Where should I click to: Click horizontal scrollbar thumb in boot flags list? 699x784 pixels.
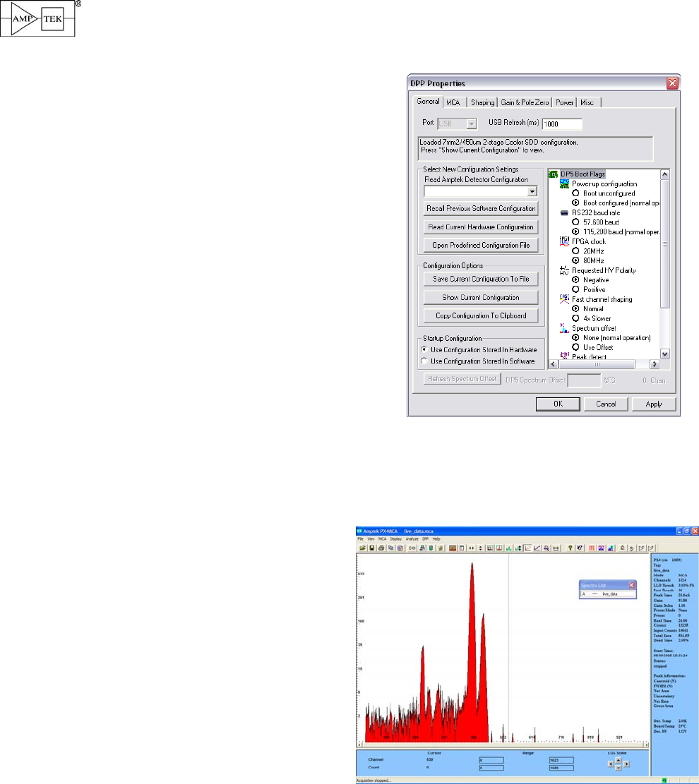[597, 365]
